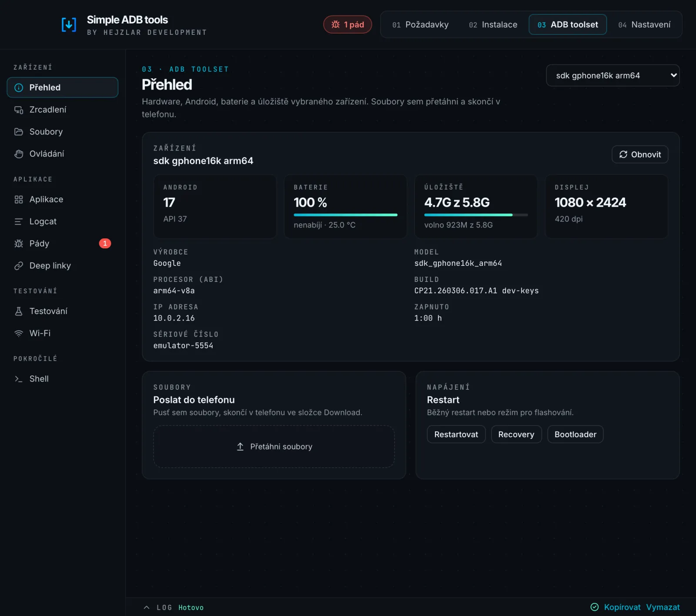This screenshot has height=616, width=696.
Task: Click the refresh arrows icon in Obnovit
Action: tap(623, 154)
